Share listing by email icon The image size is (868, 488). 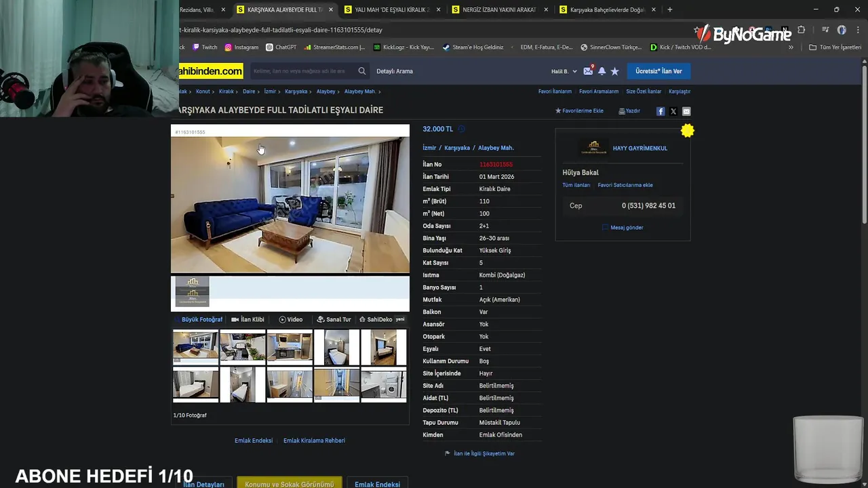click(x=686, y=111)
